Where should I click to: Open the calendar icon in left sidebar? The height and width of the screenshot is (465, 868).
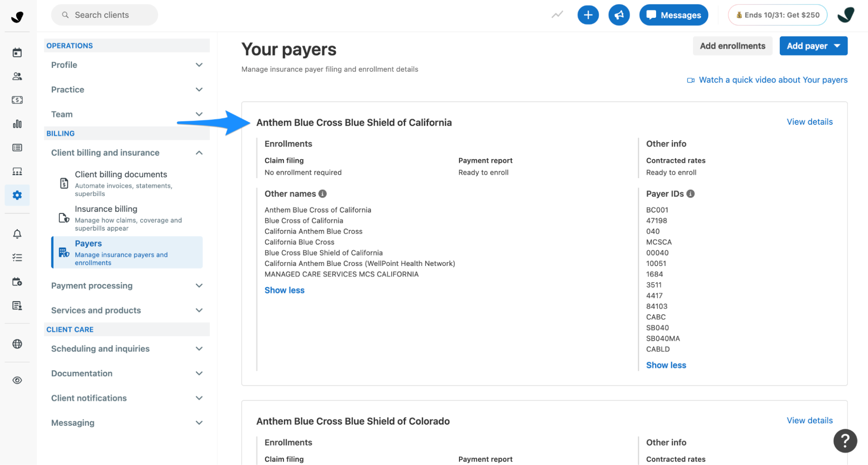tap(17, 53)
